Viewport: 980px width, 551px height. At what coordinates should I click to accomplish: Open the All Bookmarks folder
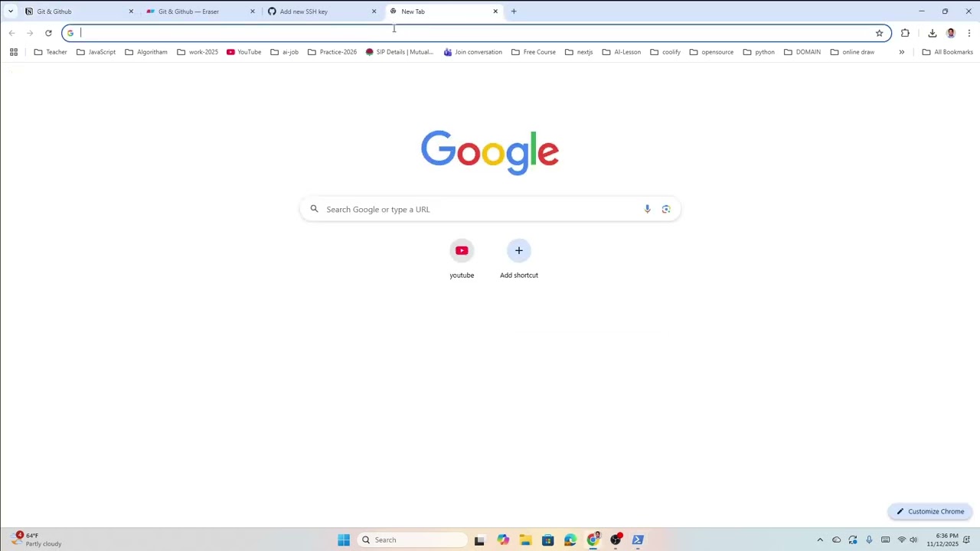947,52
